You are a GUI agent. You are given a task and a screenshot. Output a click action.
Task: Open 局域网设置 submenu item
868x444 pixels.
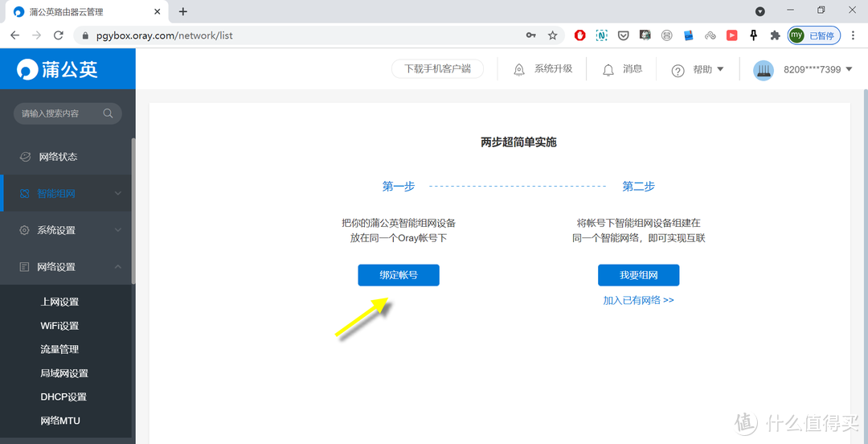[x=64, y=373]
